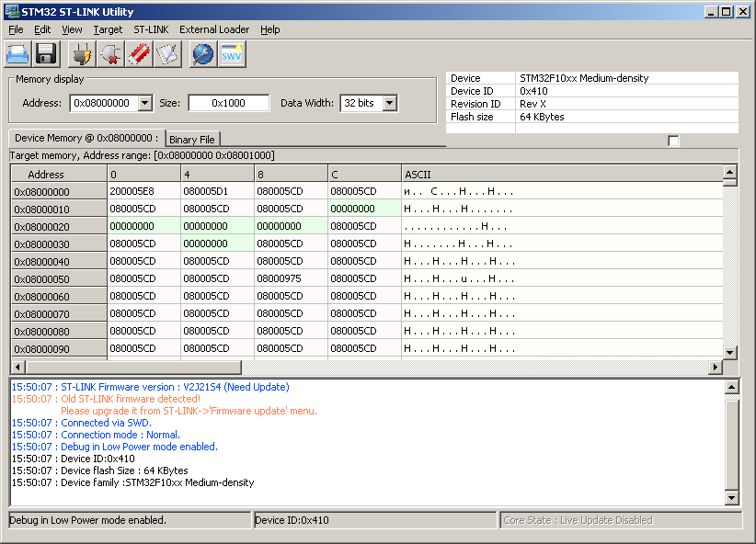The height and width of the screenshot is (544, 756).
Task: Open the External Loader menu
Action: pyautogui.click(x=214, y=29)
